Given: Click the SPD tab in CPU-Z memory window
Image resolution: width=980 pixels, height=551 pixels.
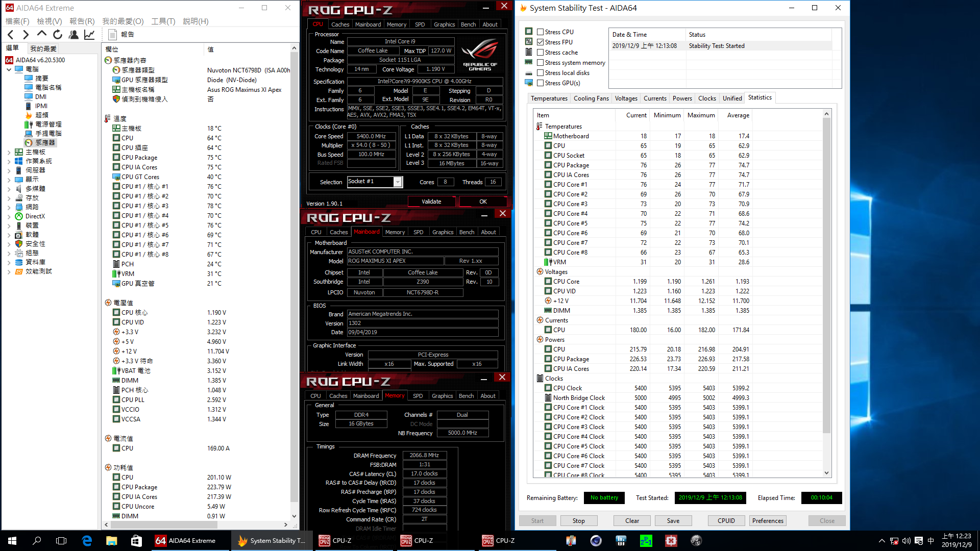Looking at the screenshot, I should coord(418,395).
